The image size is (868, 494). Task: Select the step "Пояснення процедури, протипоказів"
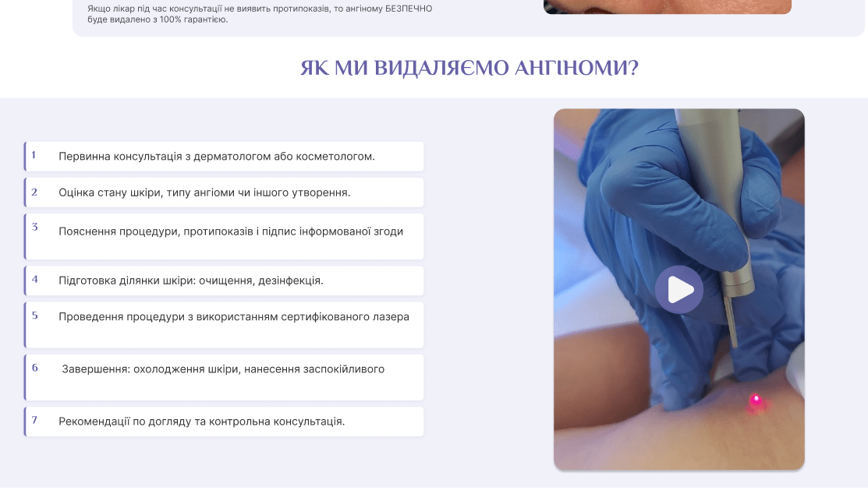(231, 231)
